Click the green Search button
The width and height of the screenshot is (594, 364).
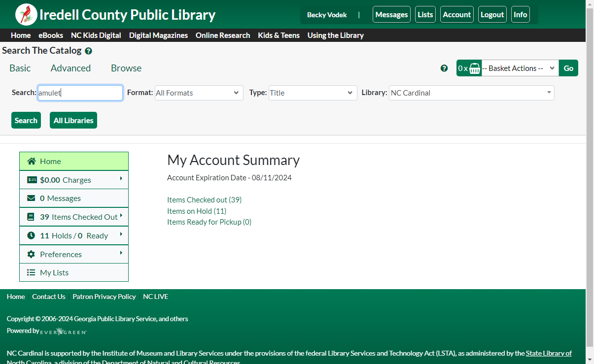point(26,120)
